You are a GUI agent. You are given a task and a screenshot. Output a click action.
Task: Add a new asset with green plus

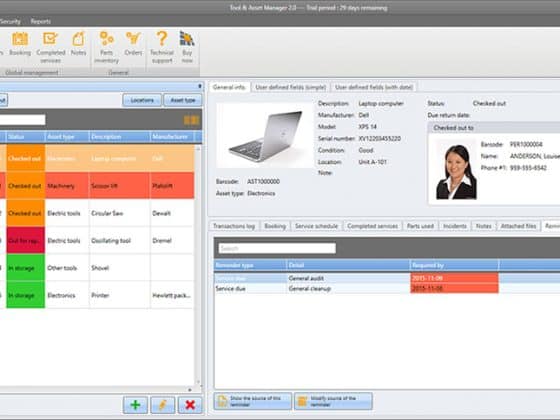[x=135, y=405]
